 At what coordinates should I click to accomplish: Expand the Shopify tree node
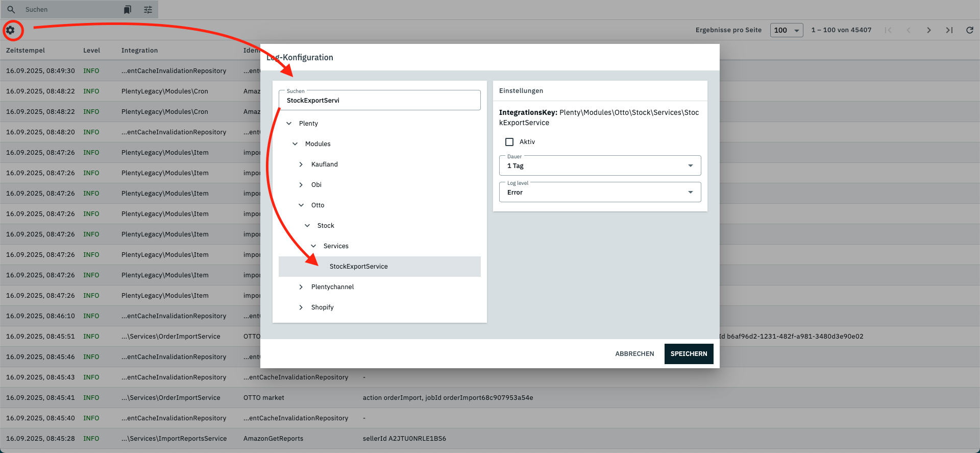[301, 307]
